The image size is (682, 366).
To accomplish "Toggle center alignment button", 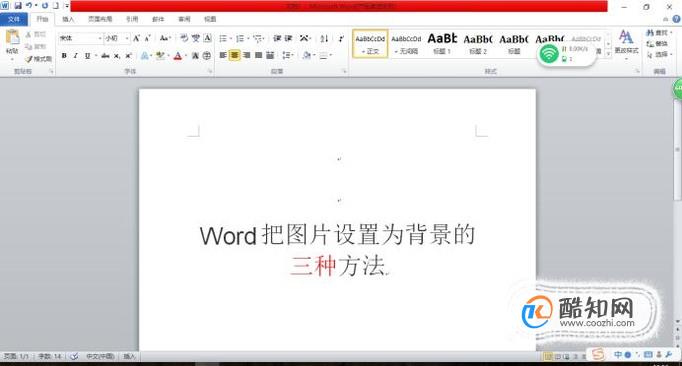I will (x=234, y=55).
